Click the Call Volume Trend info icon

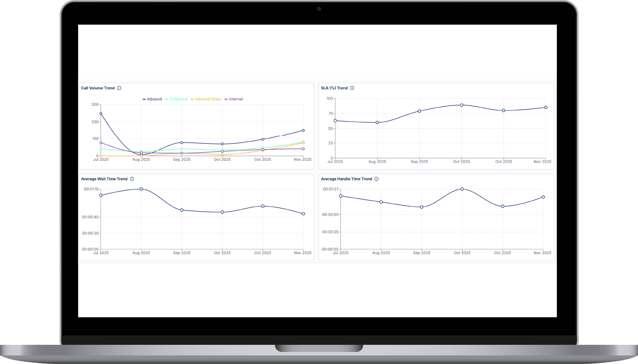click(119, 88)
